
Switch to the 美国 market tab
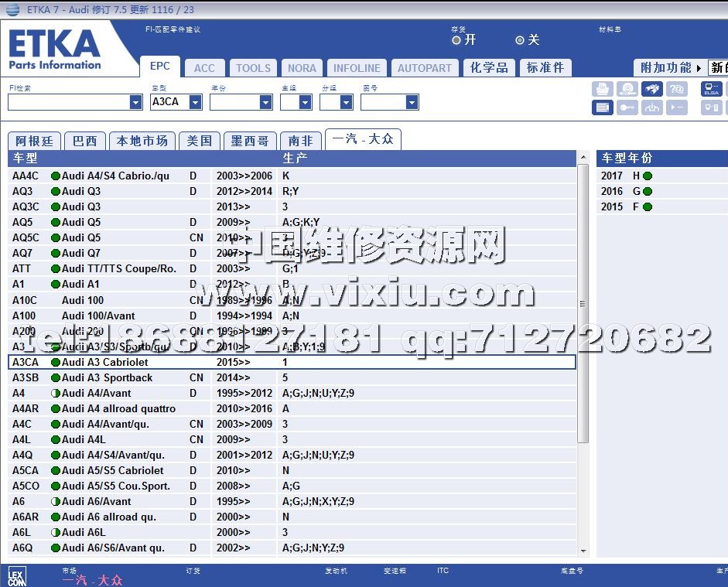coord(200,141)
